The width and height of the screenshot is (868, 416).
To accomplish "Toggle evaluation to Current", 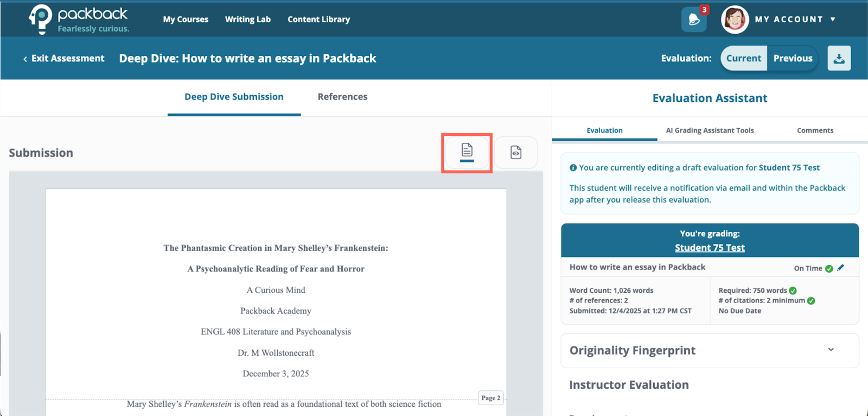I will click(743, 58).
